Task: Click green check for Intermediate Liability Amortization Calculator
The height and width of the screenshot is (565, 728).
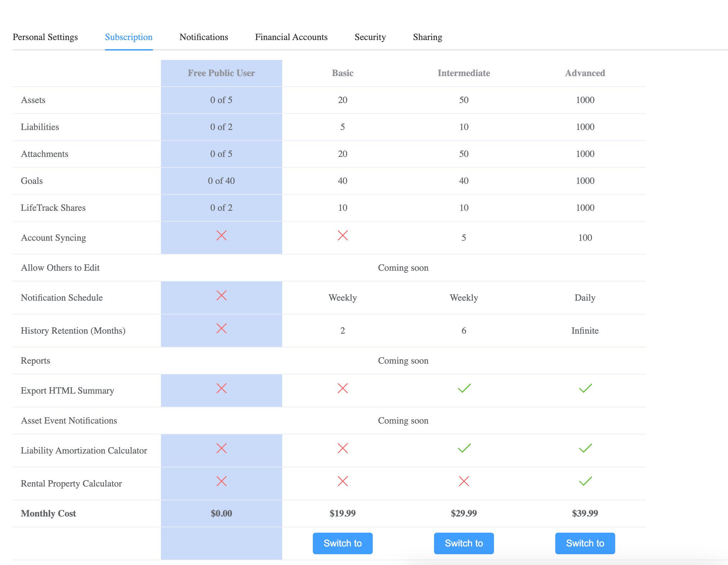Action: tap(464, 448)
